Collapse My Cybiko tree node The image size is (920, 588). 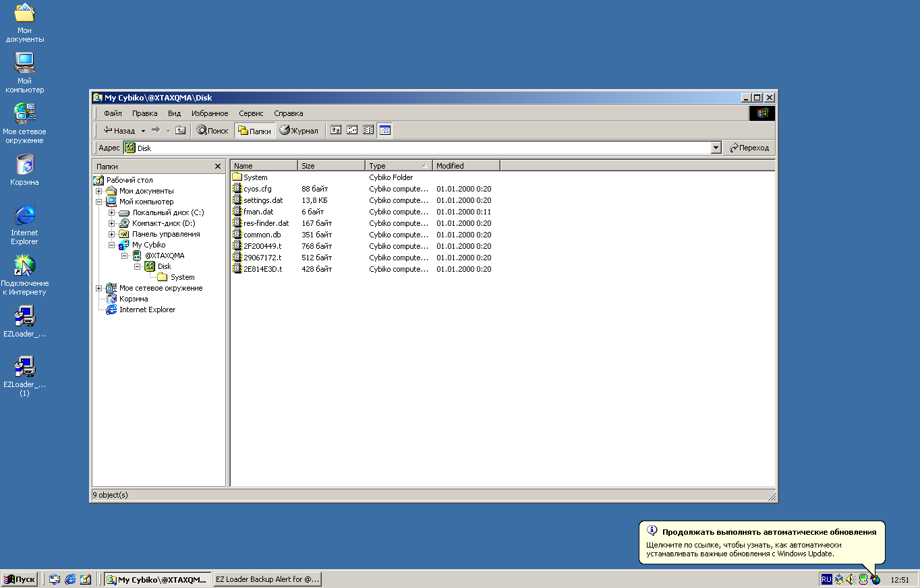tap(111, 245)
